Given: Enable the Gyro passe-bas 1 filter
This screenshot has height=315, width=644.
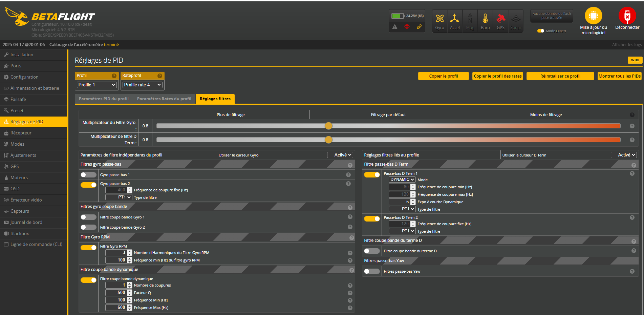Looking at the screenshot, I should pyautogui.click(x=88, y=175).
